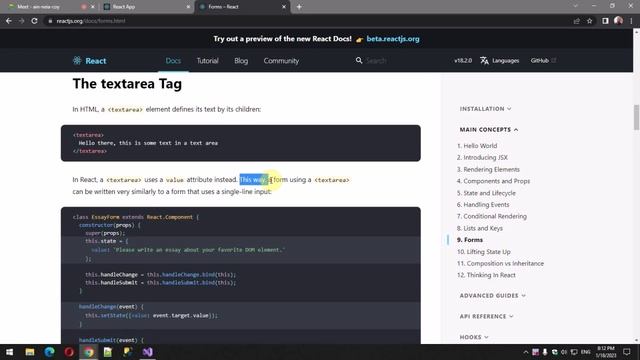Bookmark page with star icon
This screenshot has width=640, height=360.
click(x=589, y=21)
